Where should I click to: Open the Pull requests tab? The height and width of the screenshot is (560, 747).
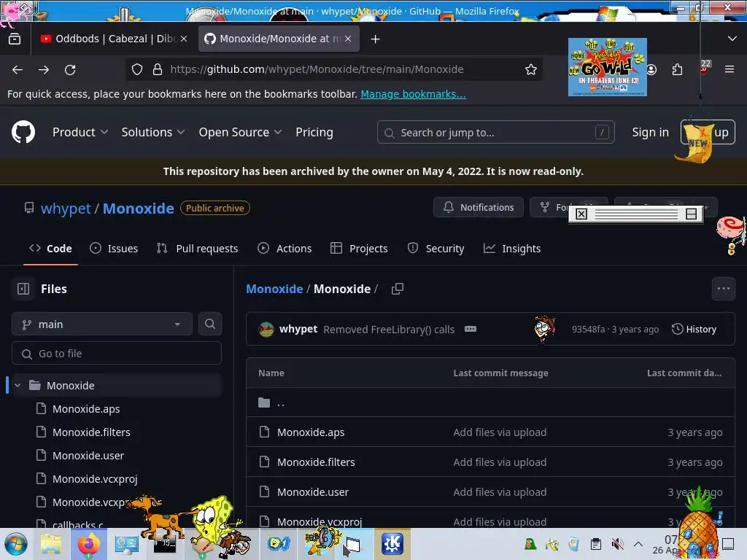pyautogui.click(x=197, y=248)
